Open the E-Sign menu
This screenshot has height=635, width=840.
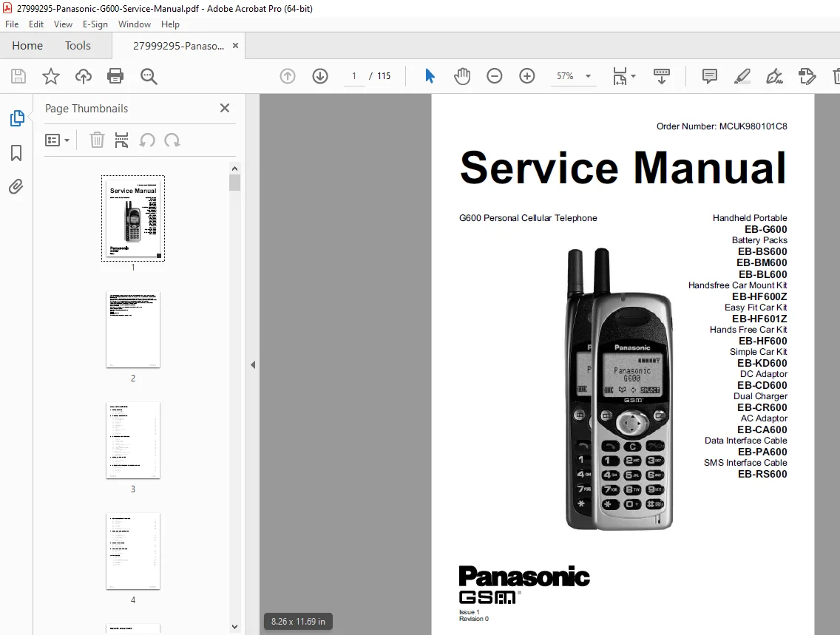[x=95, y=24]
